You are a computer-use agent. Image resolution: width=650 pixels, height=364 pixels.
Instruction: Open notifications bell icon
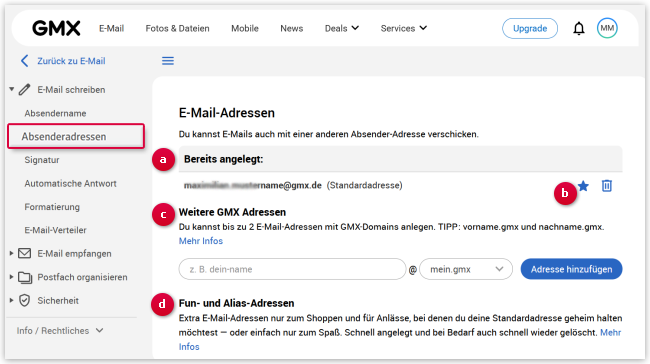click(x=579, y=28)
